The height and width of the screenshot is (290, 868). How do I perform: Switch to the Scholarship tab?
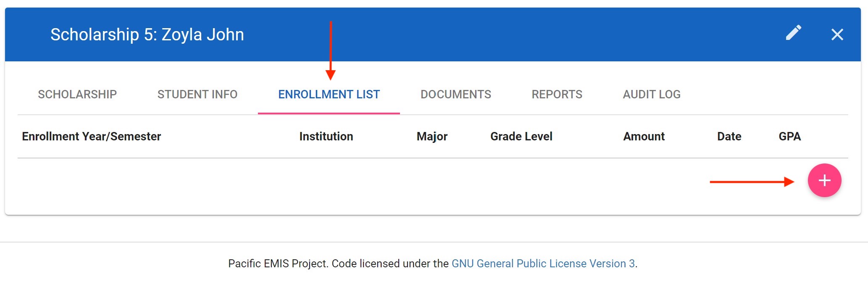point(77,94)
